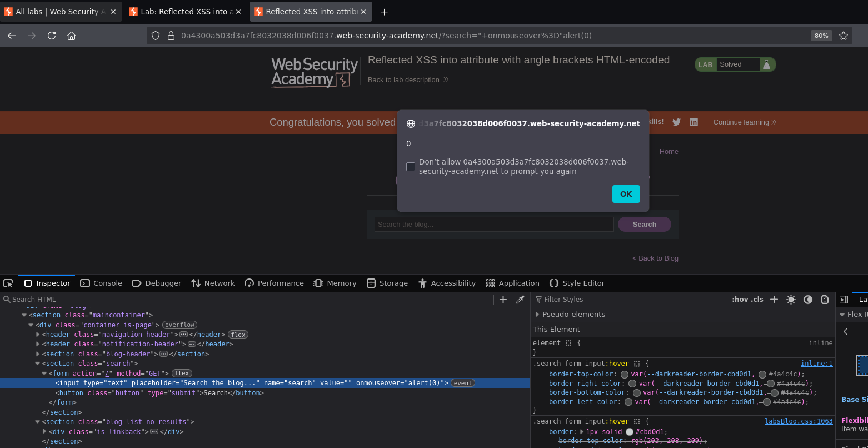Go back in Layout sidebar panel
Screen dimensions: 868x448
pos(846,331)
